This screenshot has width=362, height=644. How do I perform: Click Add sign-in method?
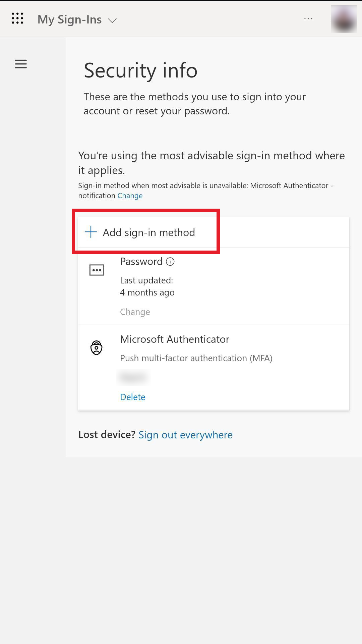(148, 232)
